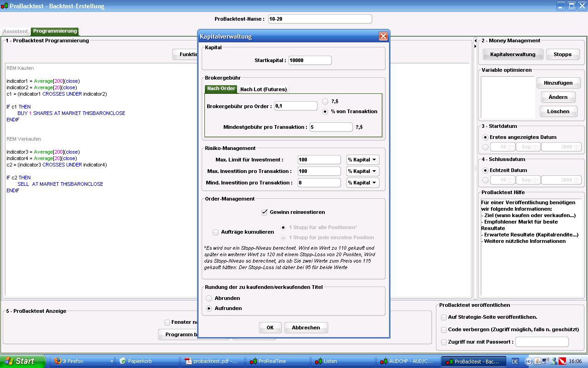Image resolution: width=588 pixels, height=368 pixels.
Task: Open the Assistent tab
Action: tap(15, 31)
